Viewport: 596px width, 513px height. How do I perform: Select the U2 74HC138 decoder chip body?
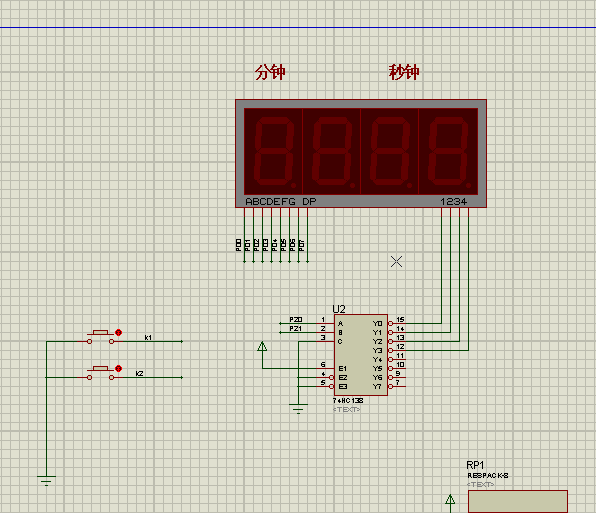361,355
